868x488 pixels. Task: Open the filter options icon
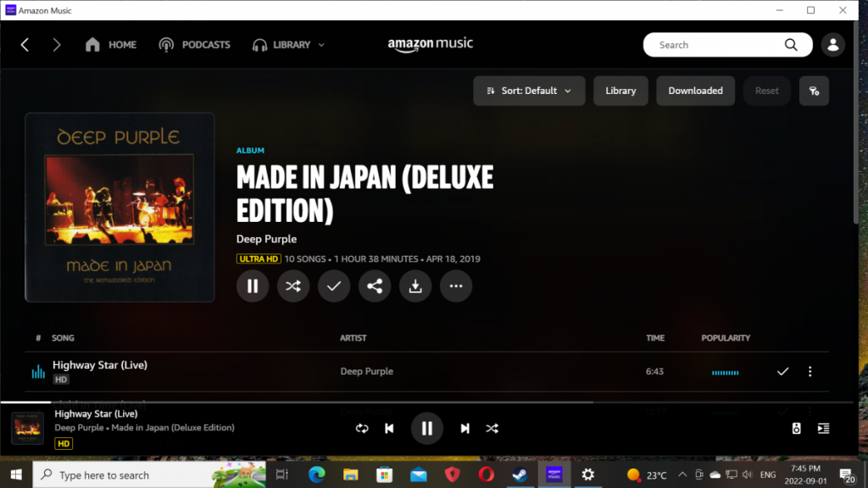814,91
